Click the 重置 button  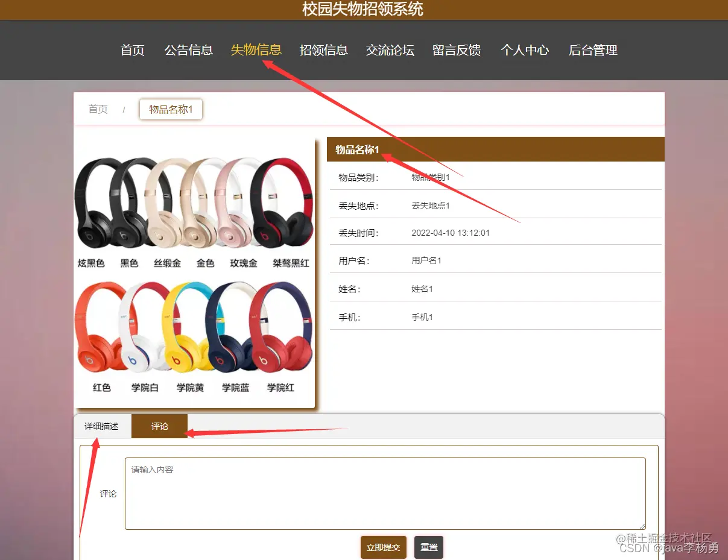coord(429,547)
